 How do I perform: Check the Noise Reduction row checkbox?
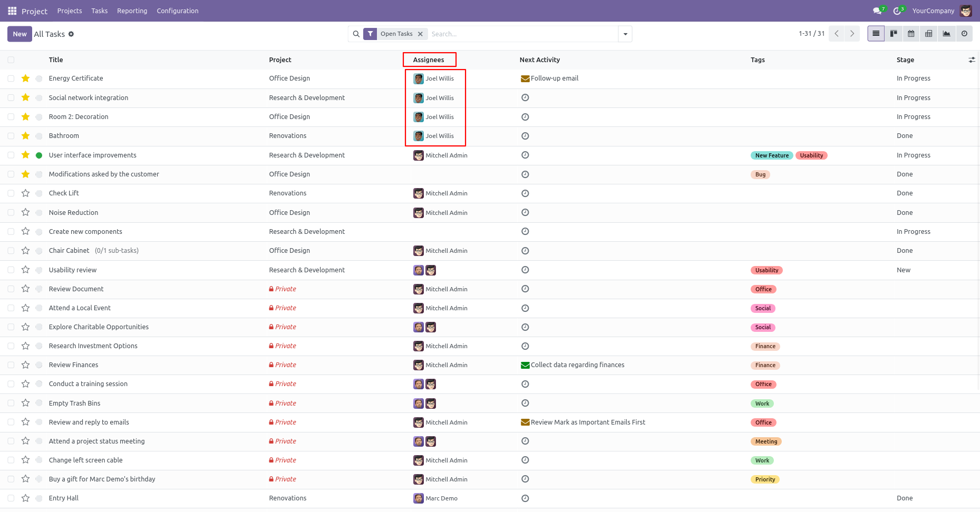(x=11, y=213)
